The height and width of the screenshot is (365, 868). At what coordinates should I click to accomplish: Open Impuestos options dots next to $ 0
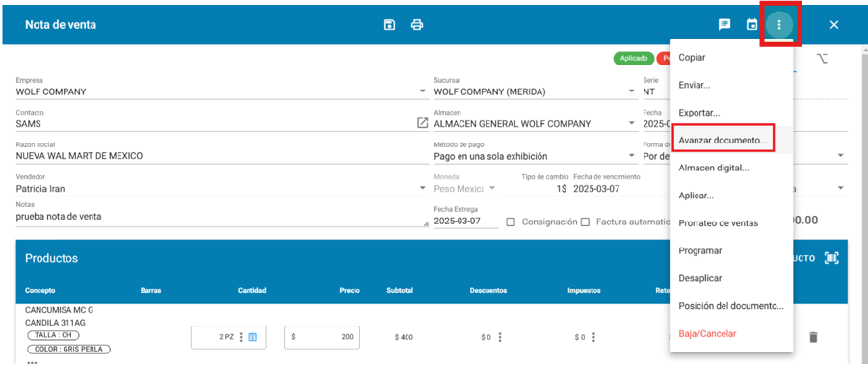[x=593, y=337]
